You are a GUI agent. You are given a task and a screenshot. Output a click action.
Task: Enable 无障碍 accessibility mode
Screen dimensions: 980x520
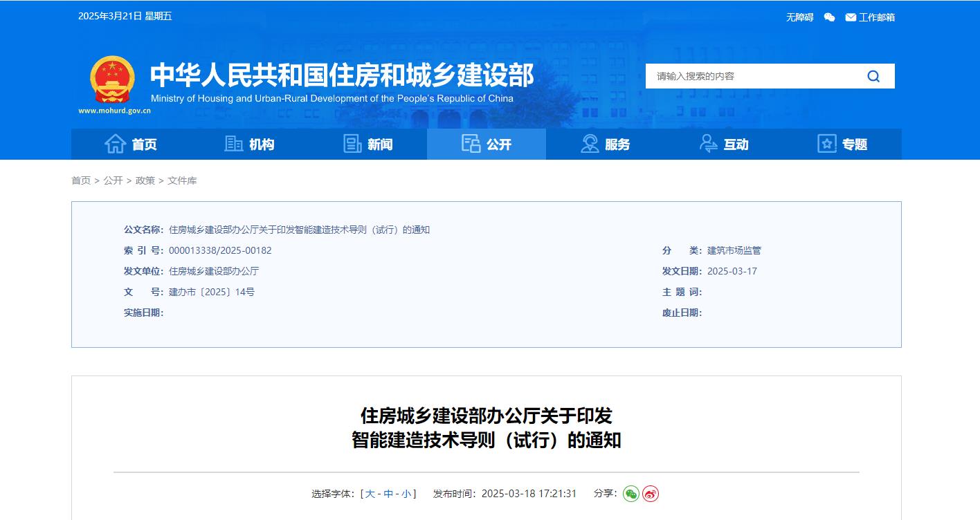(799, 17)
